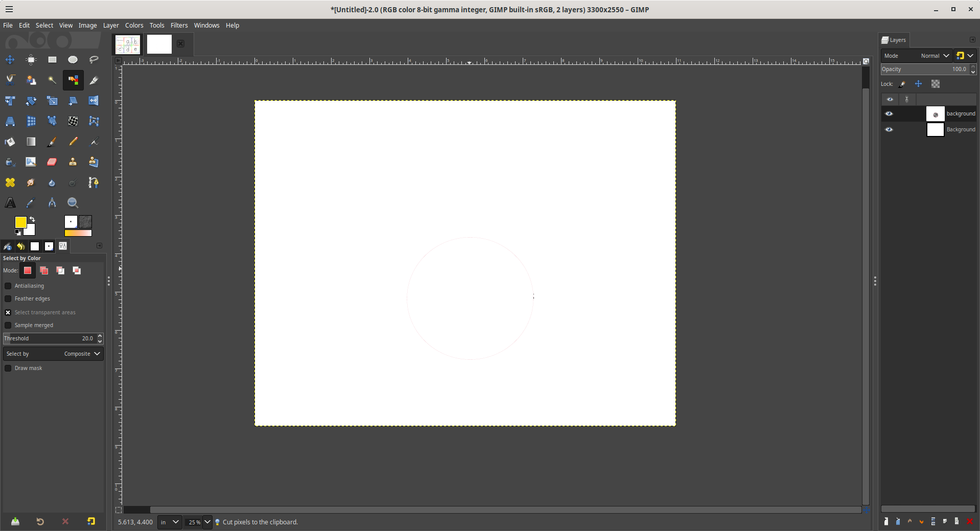The width and height of the screenshot is (980, 531).
Task: Open the layer mode group switcher
Action: point(965,56)
